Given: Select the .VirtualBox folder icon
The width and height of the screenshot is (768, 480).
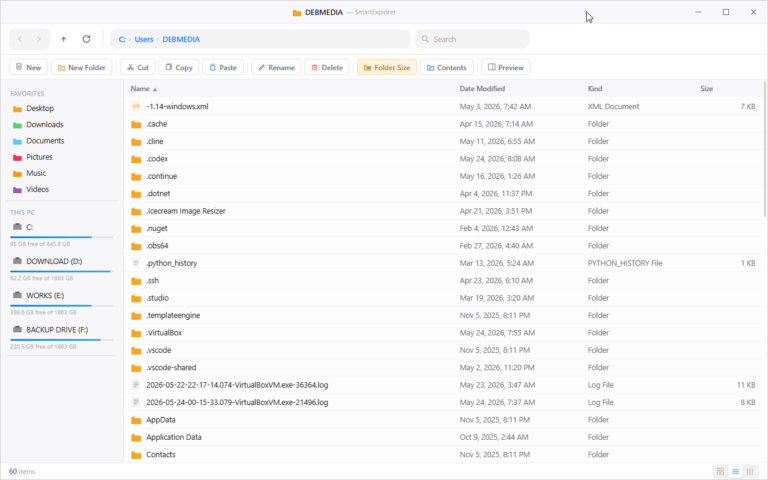Looking at the screenshot, I should [x=136, y=333].
